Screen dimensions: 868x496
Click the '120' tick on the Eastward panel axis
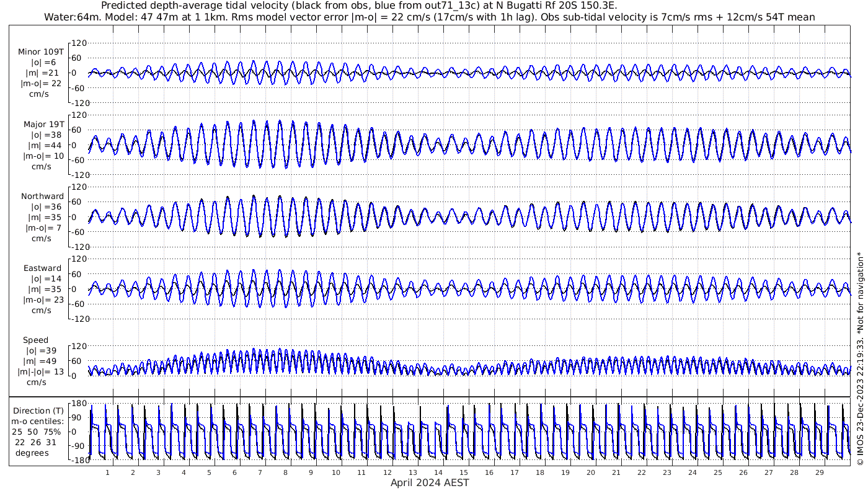tap(80, 259)
